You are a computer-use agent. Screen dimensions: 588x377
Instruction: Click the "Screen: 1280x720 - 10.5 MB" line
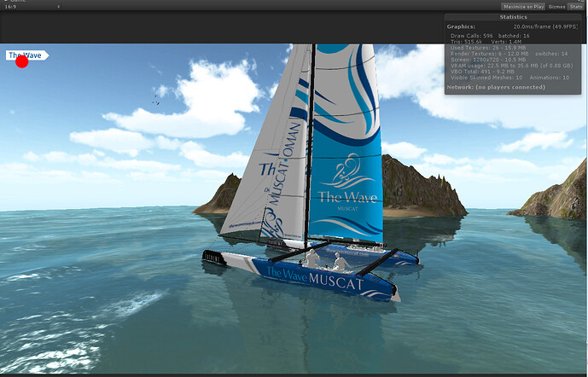[x=488, y=60]
